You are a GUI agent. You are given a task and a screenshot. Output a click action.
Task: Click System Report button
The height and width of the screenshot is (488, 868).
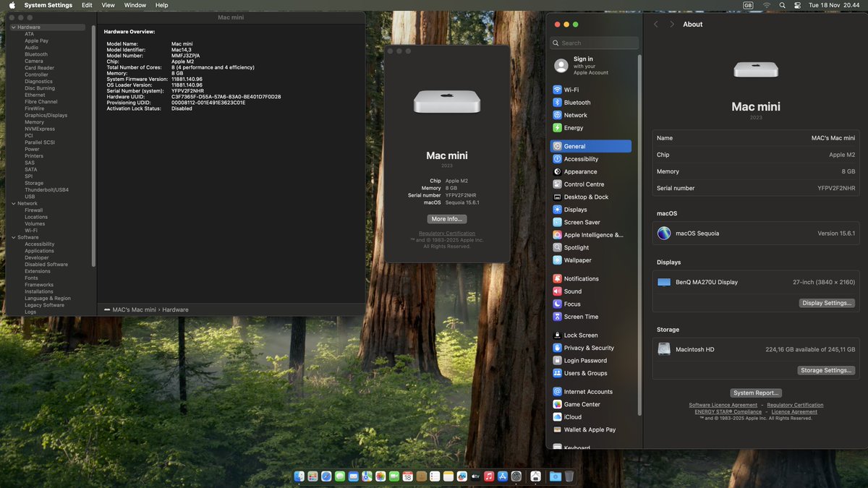[x=756, y=393]
